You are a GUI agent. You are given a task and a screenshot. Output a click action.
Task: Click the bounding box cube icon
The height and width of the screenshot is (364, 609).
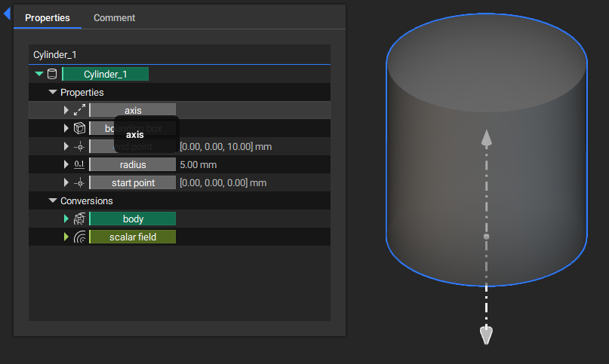(79, 128)
